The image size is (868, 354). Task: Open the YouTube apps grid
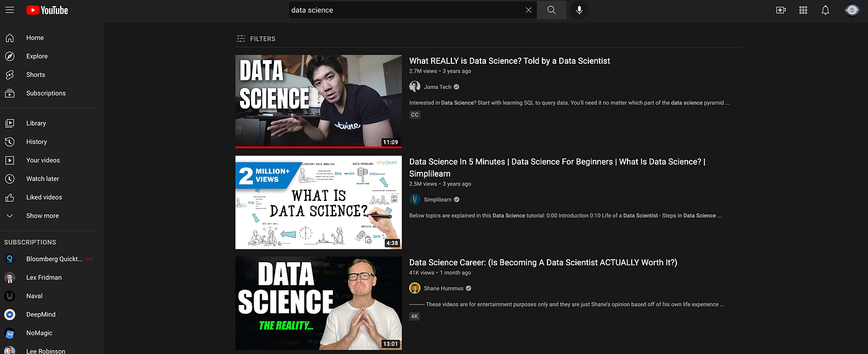803,10
